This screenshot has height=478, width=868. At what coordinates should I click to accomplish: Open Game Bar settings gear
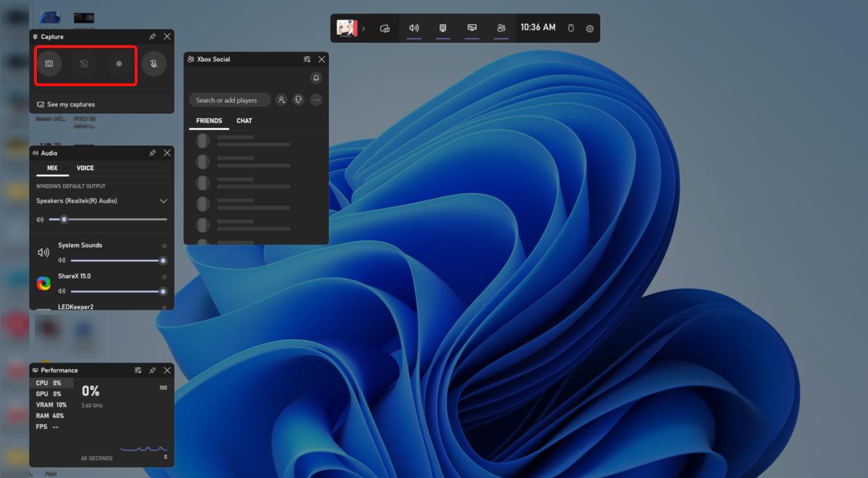tap(590, 28)
